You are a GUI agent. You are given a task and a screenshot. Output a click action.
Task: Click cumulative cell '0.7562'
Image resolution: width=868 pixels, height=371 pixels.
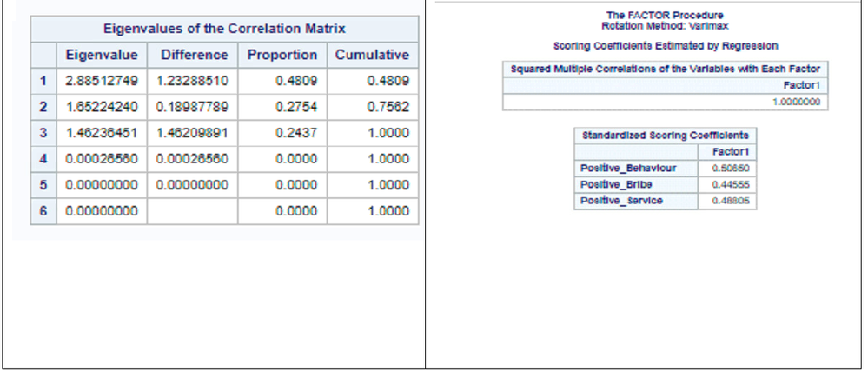pyautogui.click(x=373, y=107)
